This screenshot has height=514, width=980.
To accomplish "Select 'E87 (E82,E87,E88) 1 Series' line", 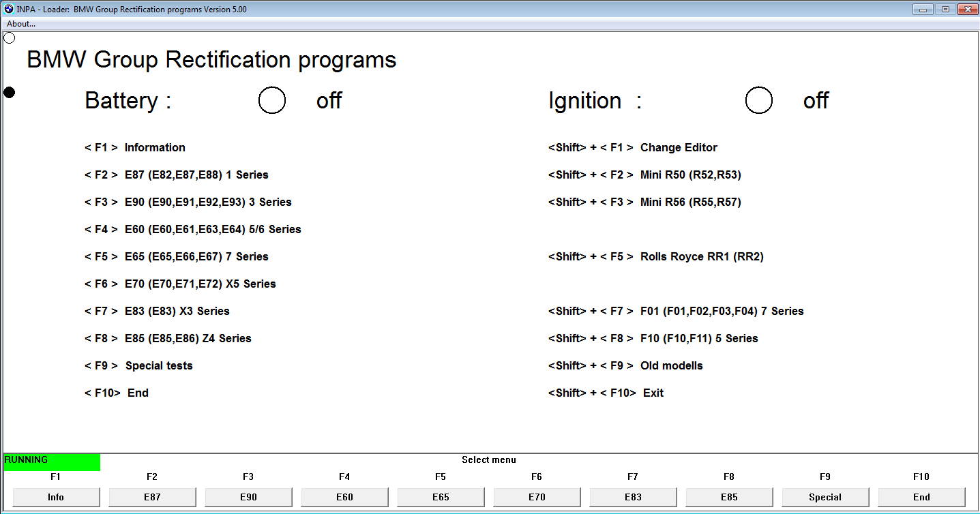I will tap(177, 175).
